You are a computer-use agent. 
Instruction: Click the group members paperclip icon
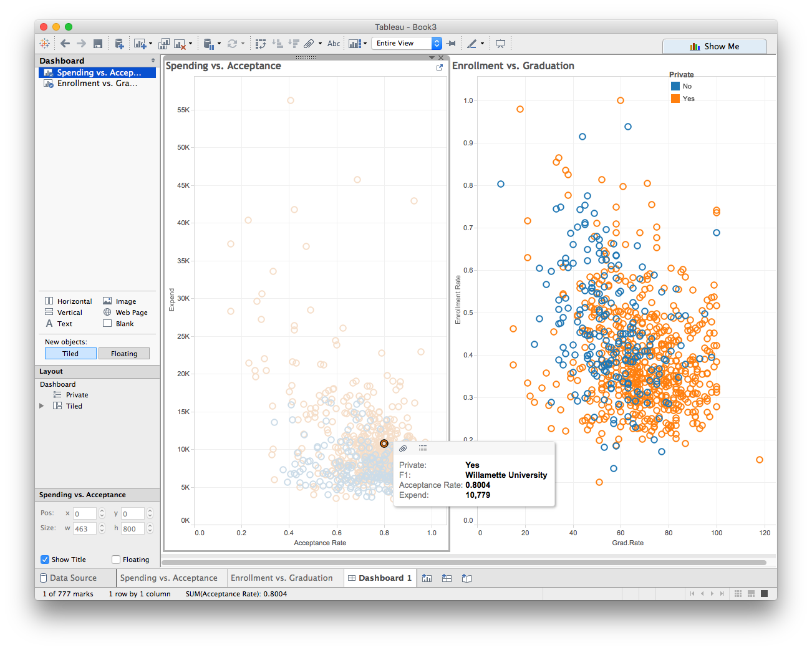point(309,44)
